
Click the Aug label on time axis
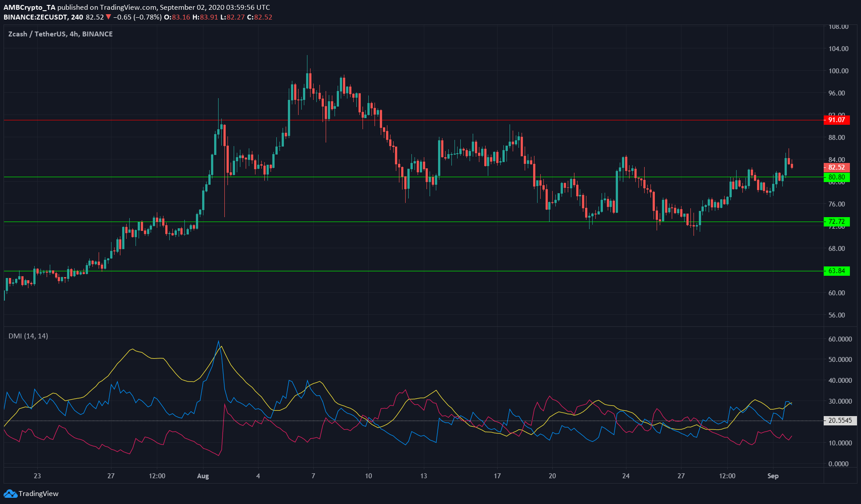(x=203, y=476)
